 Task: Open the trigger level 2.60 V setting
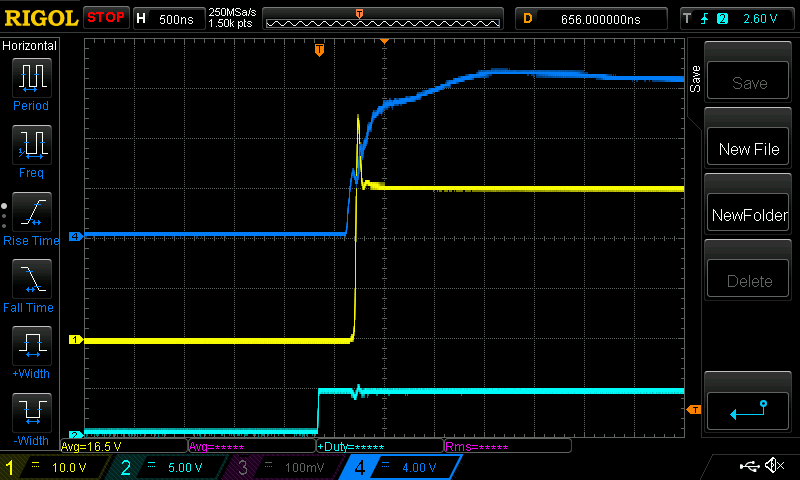point(736,18)
